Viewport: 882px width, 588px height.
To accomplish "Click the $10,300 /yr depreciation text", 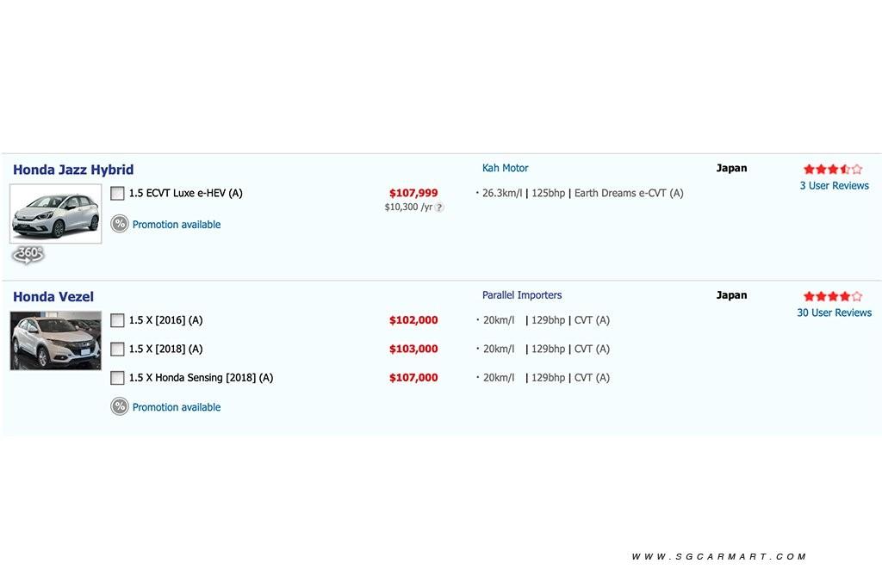I will [x=408, y=207].
